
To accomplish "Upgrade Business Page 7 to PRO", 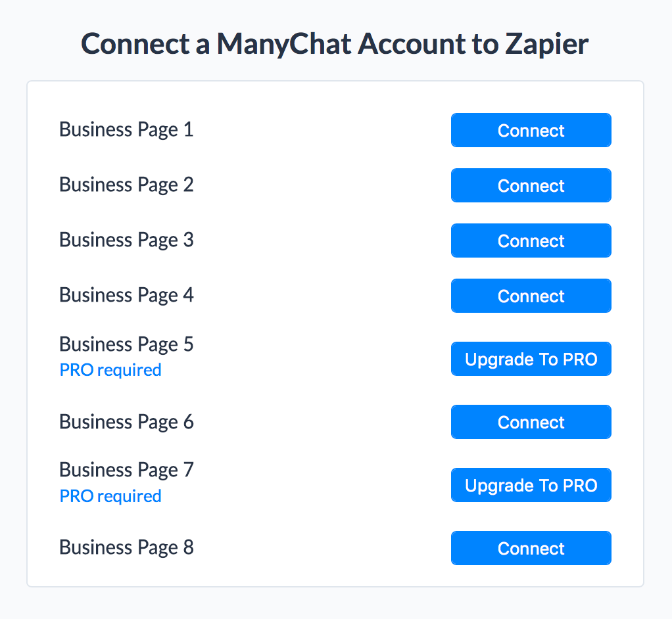I will tap(531, 485).
